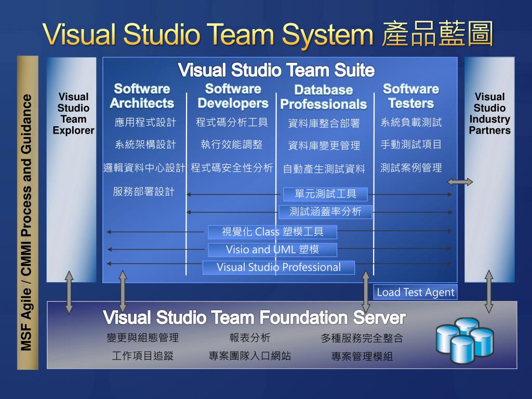Click the 多種服務完全整合 text
Image resolution: width=532 pixels, height=399 pixels.
[x=362, y=338]
